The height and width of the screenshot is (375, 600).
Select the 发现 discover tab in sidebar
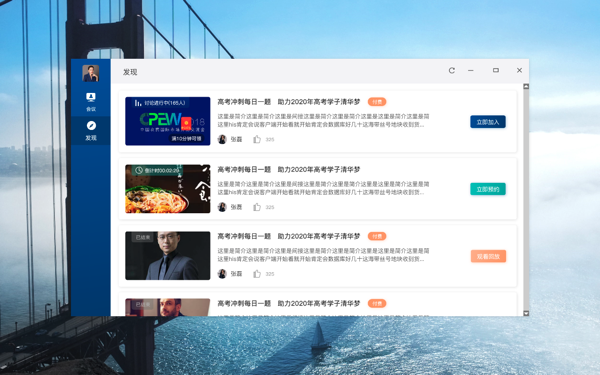(91, 131)
